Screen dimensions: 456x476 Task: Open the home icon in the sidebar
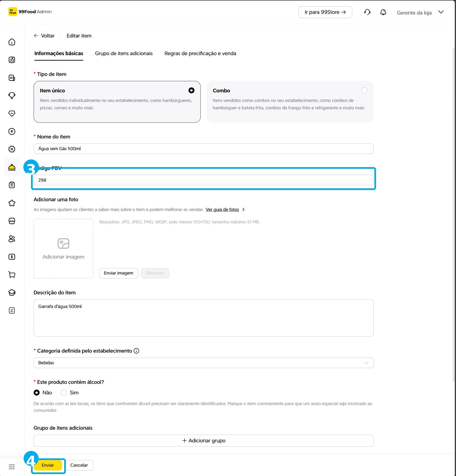click(x=12, y=42)
